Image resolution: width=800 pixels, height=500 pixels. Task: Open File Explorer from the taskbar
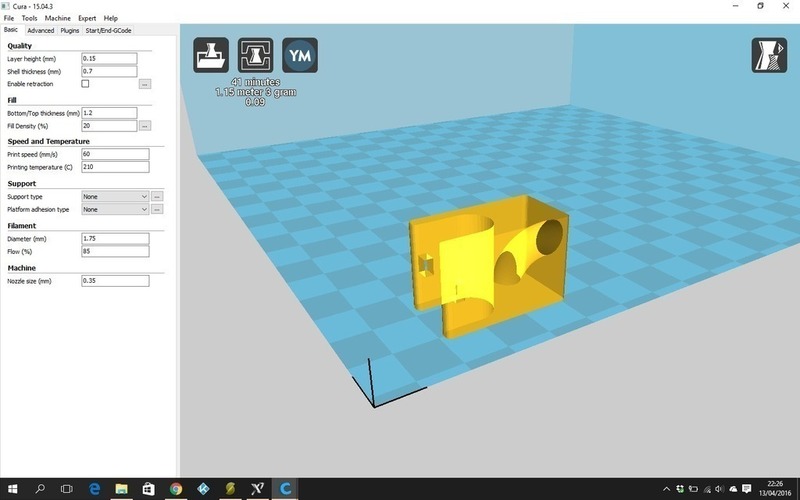coord(121,489)
